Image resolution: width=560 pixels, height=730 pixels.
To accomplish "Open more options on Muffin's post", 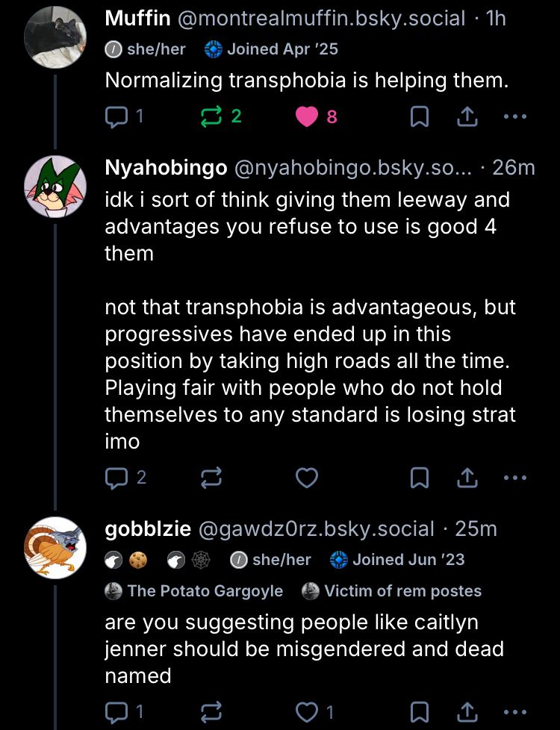I will (514, 116).
